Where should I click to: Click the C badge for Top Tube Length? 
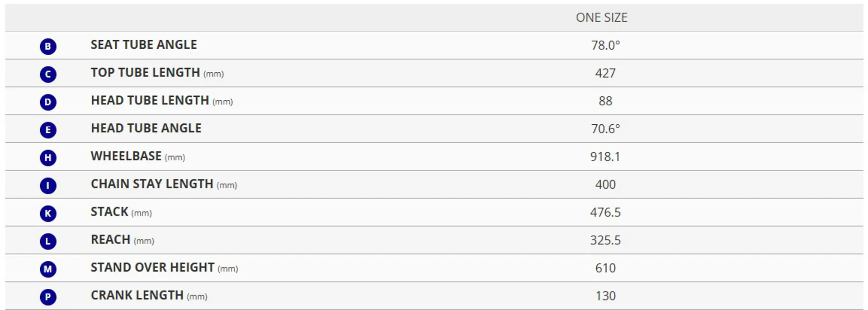point(48,74)
